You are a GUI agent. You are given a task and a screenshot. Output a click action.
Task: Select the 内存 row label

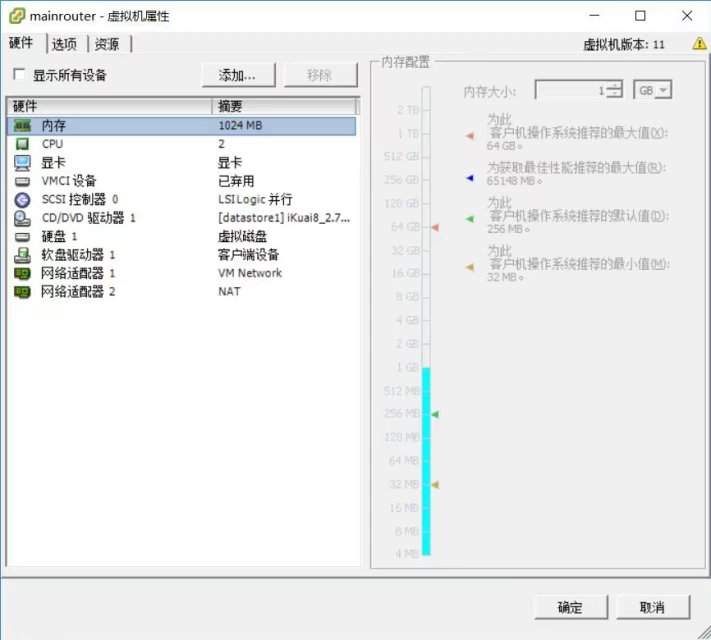pyautogui.click(x=54, y=126)
